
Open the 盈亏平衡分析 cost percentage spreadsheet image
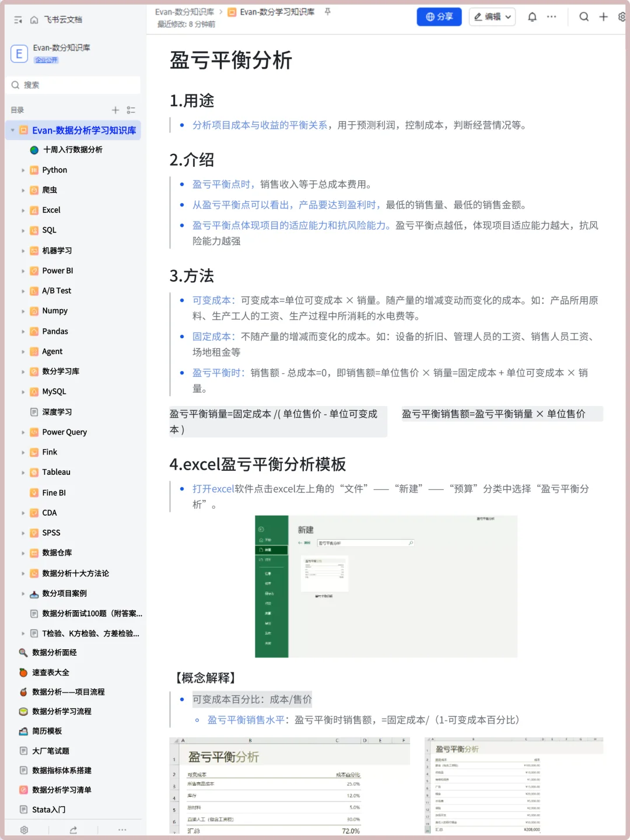289,786
